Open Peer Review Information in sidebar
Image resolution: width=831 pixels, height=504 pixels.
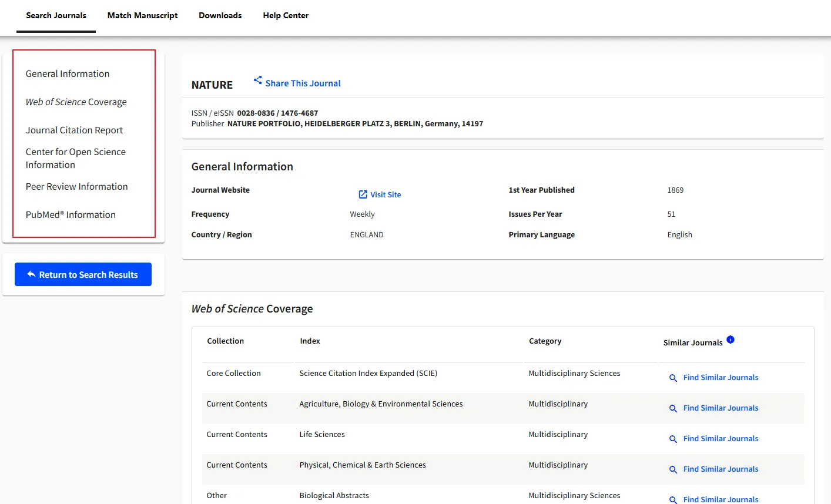[x=76, y=186]
